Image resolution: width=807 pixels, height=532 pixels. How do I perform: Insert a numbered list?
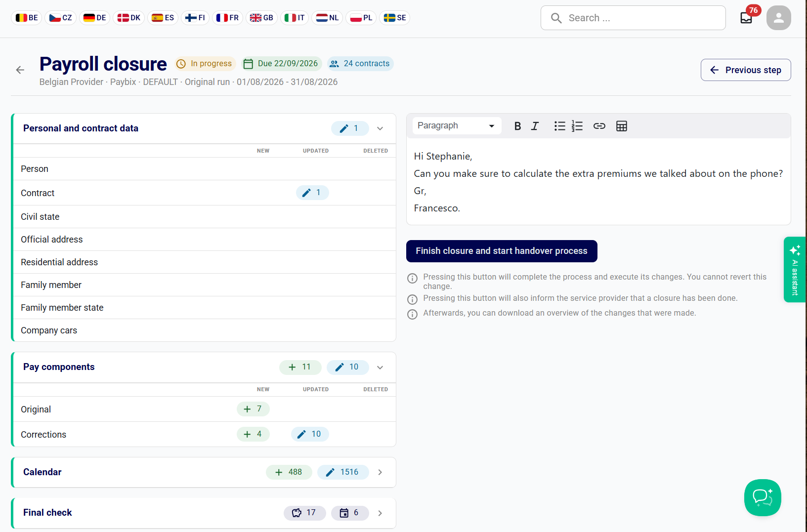577,126
